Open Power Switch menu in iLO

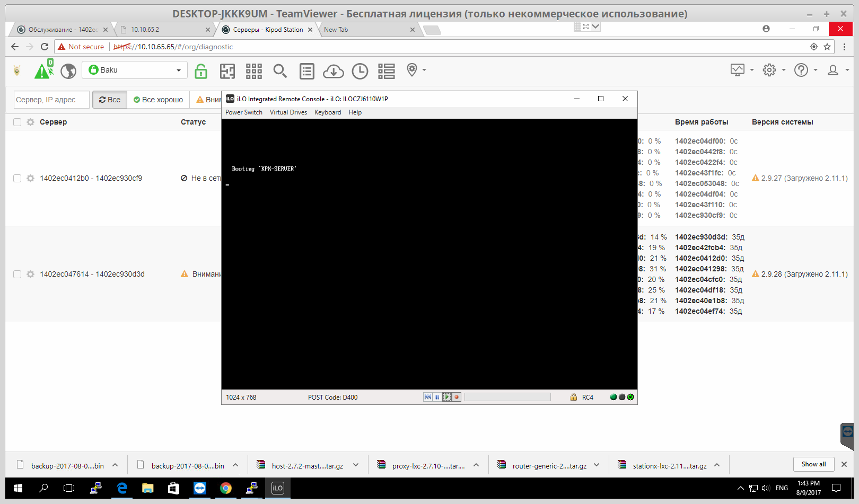click(x=244, y=112)
